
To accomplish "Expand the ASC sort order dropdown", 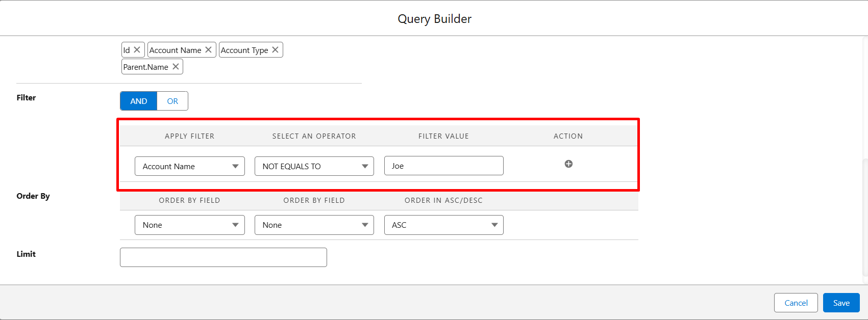I will (x=443, y=225).
